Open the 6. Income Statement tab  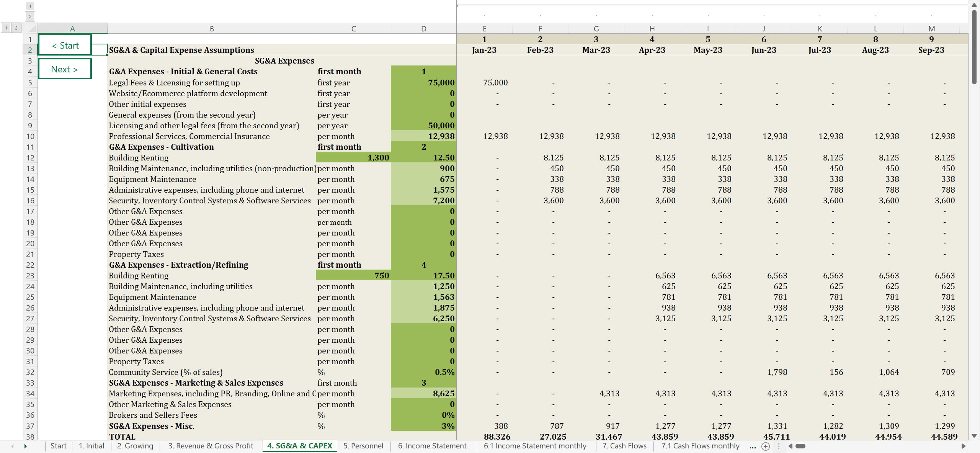(432, 446)
